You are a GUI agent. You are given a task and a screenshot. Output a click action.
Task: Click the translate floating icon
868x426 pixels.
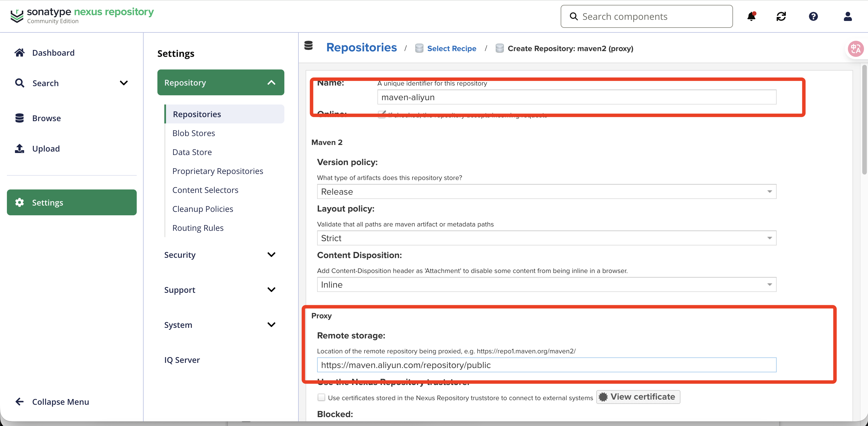pos(856,49)
